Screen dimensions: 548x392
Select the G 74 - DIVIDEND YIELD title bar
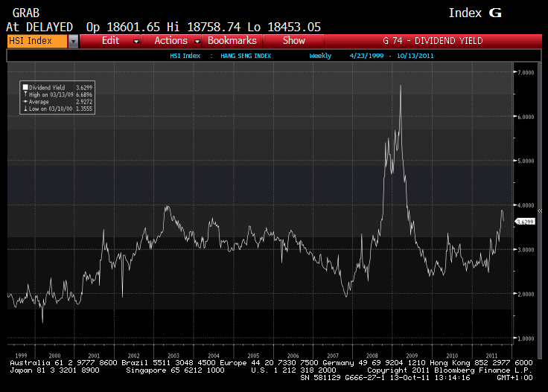[x=433, y=41]
